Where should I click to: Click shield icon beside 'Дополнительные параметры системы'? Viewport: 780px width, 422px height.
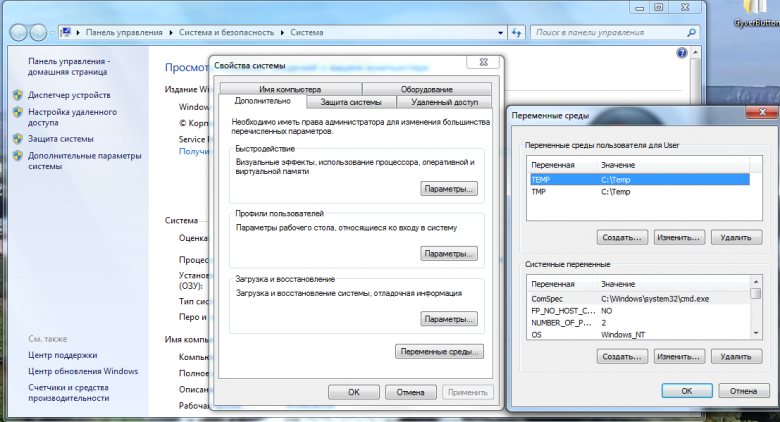pyautogui.click(x=17, y=156)
